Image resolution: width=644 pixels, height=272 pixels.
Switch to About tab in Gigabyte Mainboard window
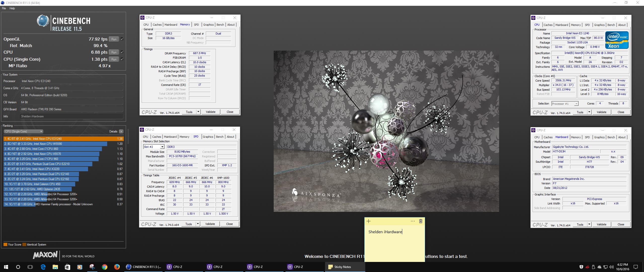pyautogui.click(x=622, y=137)
